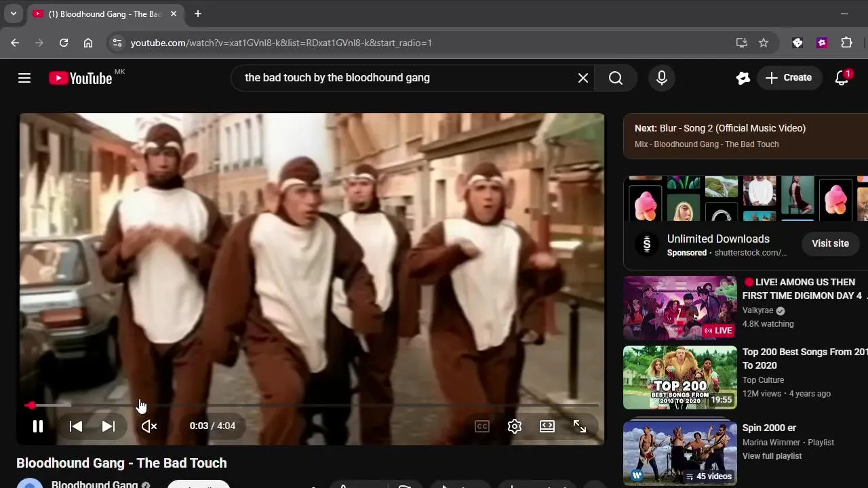Image resolution: width=868 pixels, height=488 pixels.
Task: Open LIVE! AMONG US video title
Action: [x=804, y=289]
